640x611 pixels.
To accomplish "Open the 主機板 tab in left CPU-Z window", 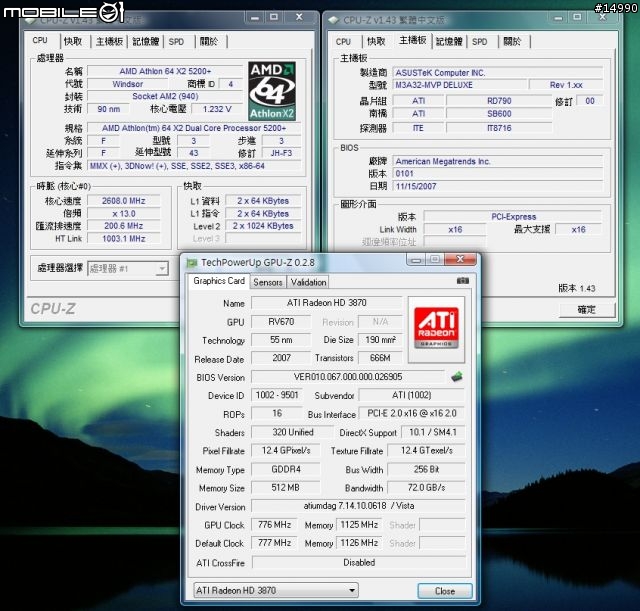I will coord(109,41).
